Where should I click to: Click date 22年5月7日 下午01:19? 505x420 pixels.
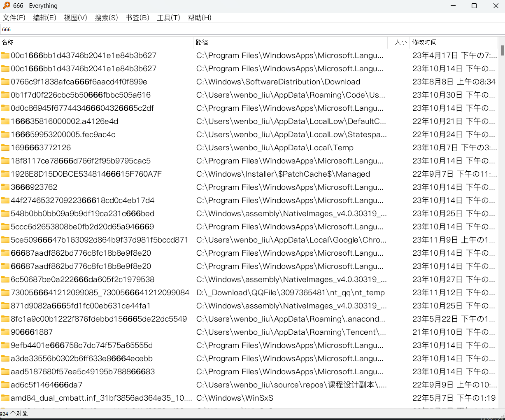click(454, 398)
